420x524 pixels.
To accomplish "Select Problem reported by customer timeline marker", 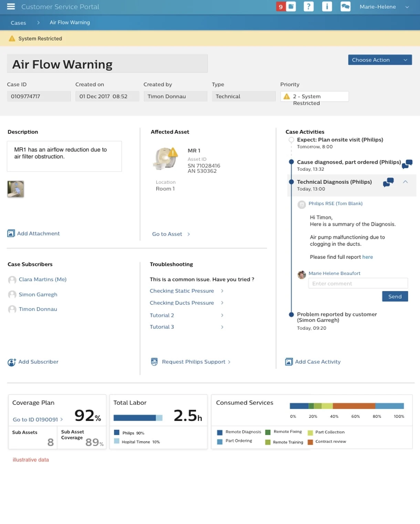I will click(x=291, y=314).
